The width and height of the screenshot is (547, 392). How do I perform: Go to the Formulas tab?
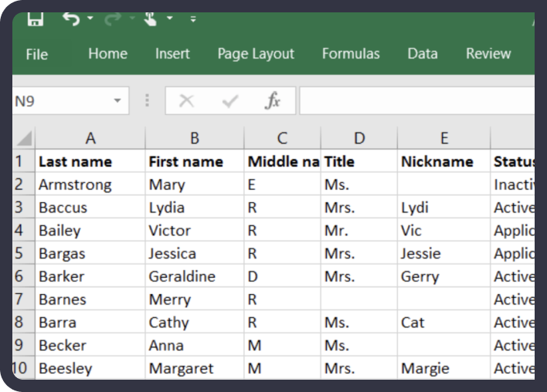click(x=351, y=54)
